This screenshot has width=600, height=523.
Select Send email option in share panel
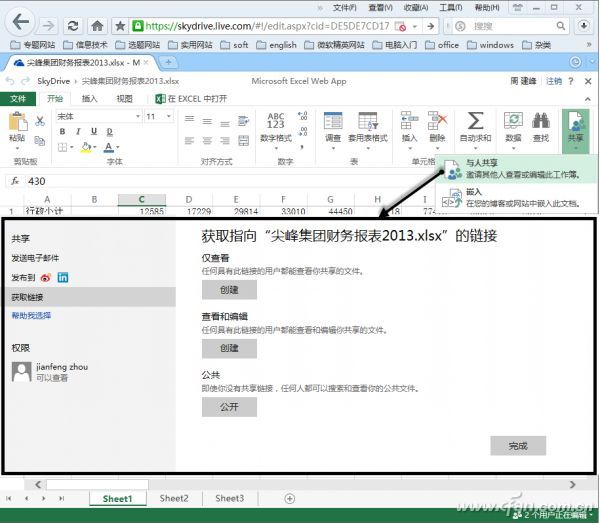tap(35, 258)
